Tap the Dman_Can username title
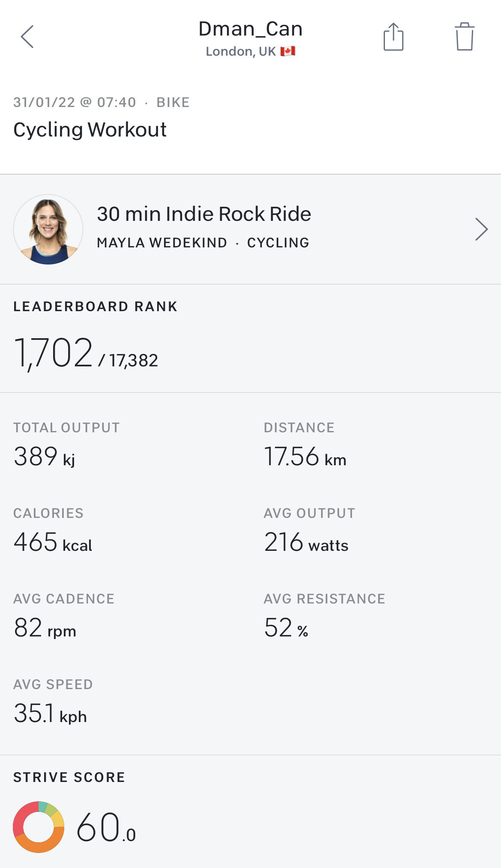501x868 pixels. [x=250, y=29]
